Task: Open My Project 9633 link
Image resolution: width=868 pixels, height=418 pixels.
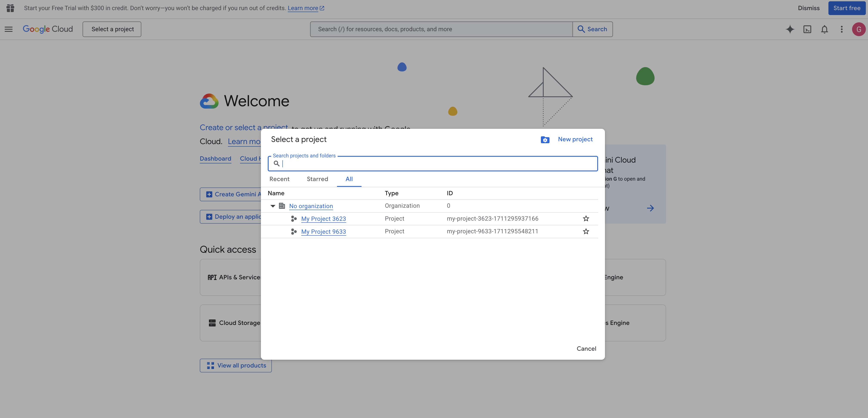Action: (323, 231)
